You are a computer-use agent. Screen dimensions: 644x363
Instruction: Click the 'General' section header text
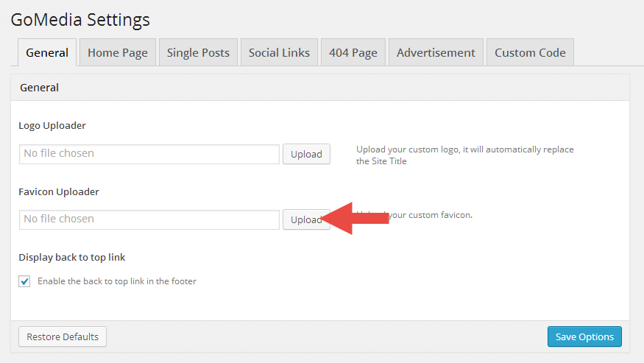click(x=40, y=88)
